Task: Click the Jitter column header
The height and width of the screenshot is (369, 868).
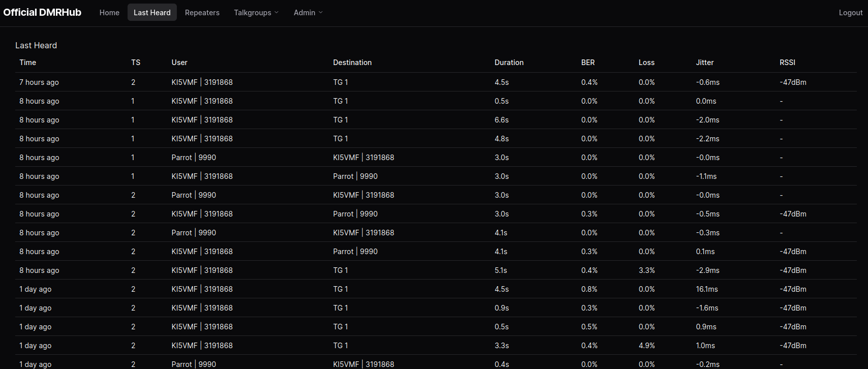Action: [705, 63]
